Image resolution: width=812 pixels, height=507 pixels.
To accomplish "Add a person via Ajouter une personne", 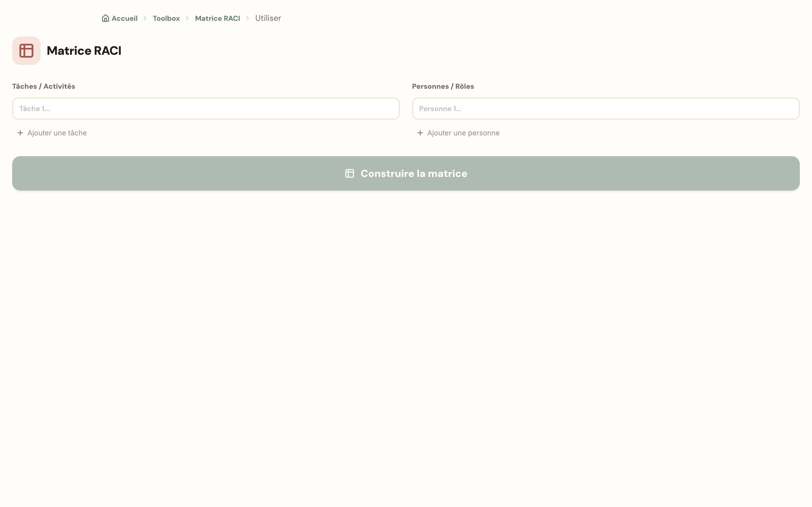I will (458, 133).
